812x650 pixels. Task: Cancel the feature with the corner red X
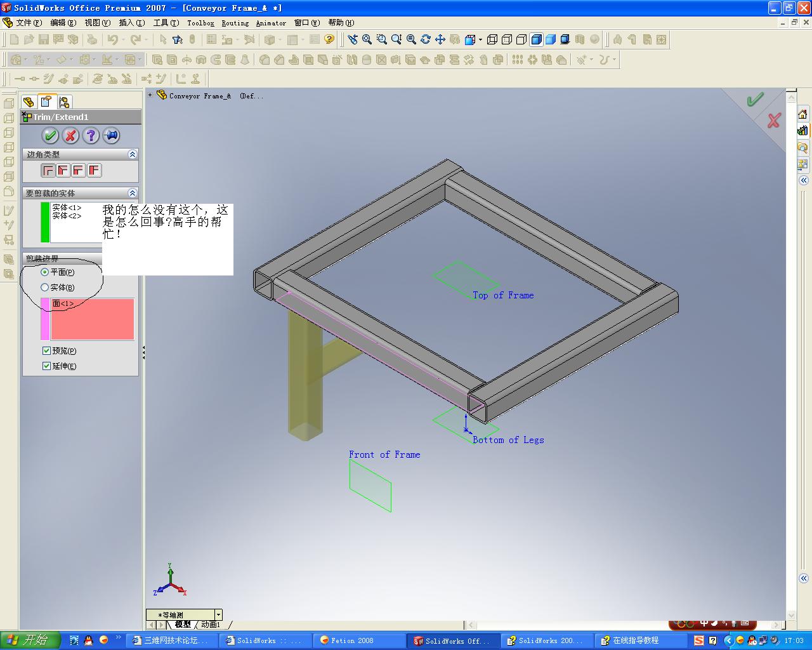(773, 121)
